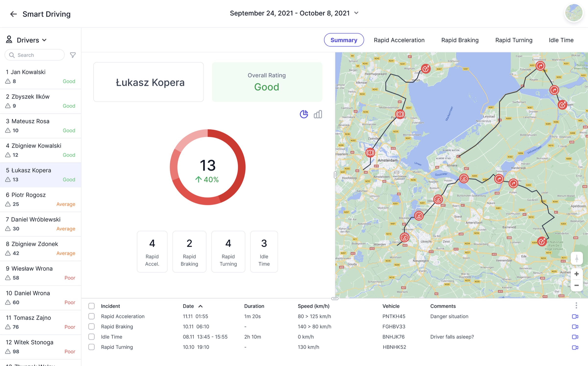This screenshot has width=588, height=366.
Task: Check the select-all checkbox in the incident header
Action: click(91, 306)
